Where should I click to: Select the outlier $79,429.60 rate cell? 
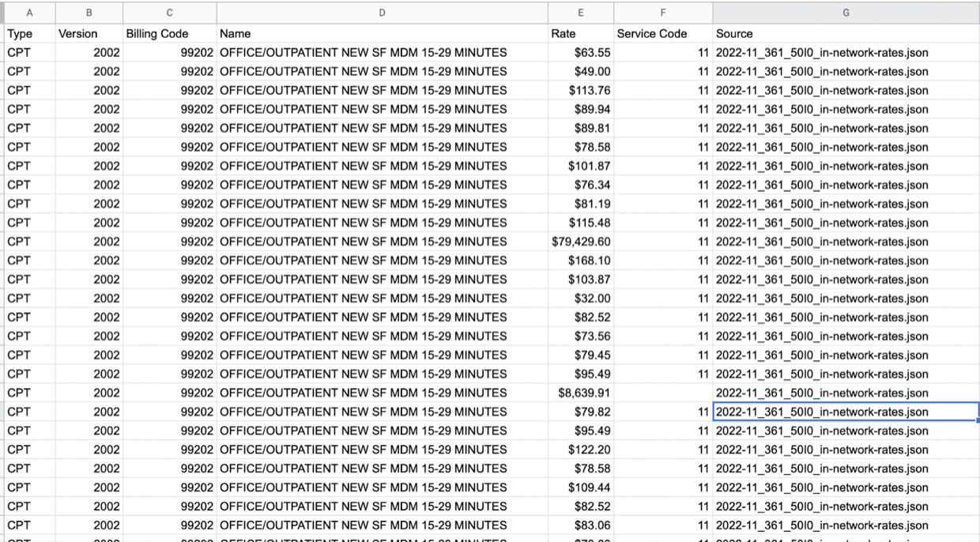[x=581, y=242]
